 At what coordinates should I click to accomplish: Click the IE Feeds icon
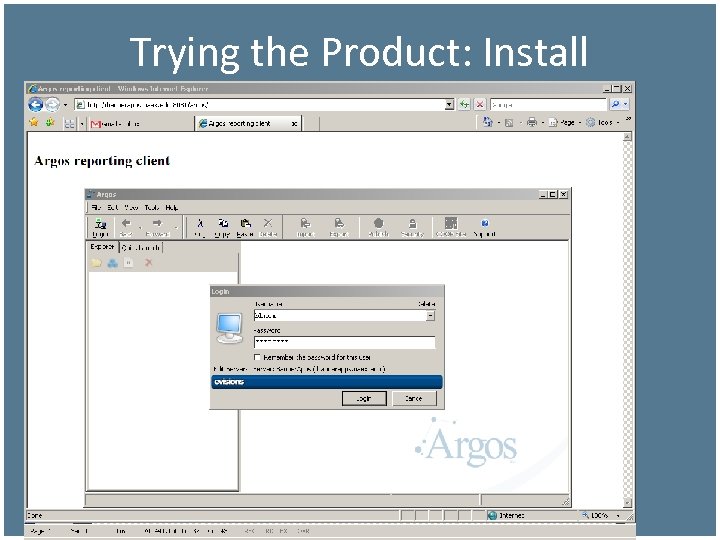(x=509, y=123)
